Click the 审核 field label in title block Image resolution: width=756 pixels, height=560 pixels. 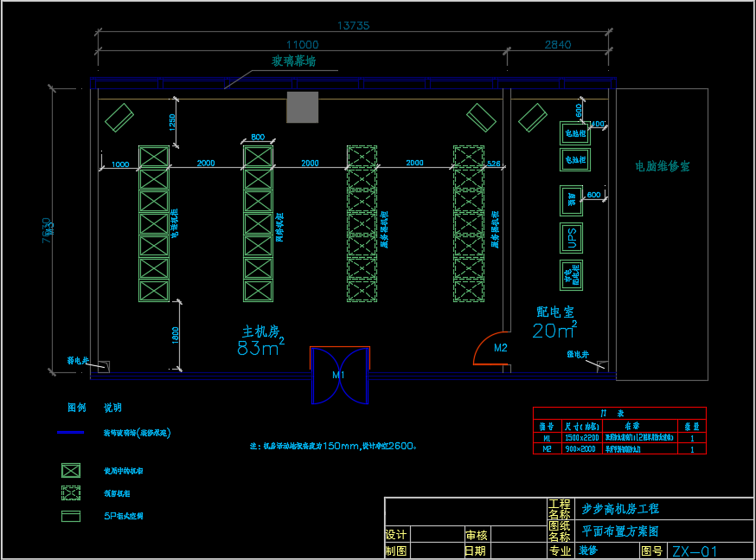click(x=477, y=535)
